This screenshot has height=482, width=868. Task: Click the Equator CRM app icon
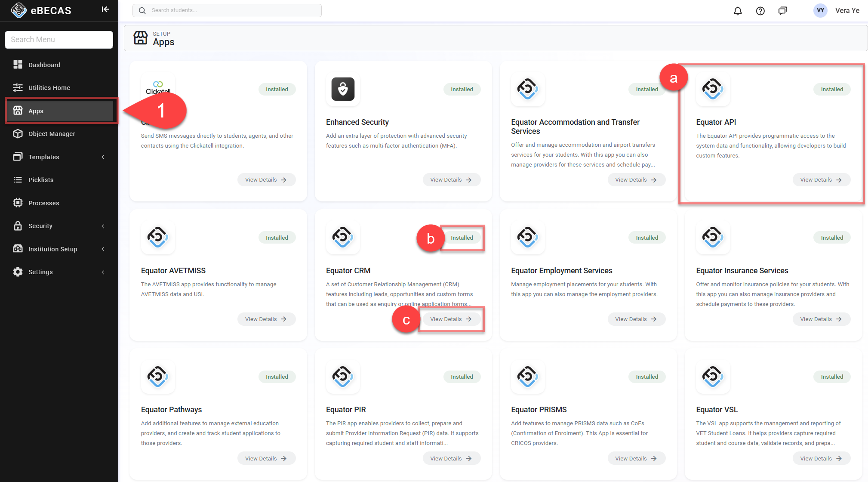click(x=343, y=237)
